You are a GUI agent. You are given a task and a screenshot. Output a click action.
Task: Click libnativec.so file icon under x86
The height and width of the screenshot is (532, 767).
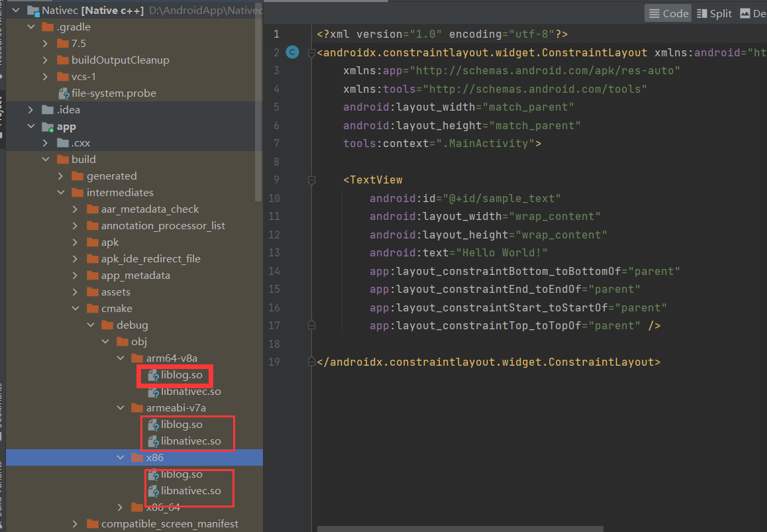tap(154, 491)
